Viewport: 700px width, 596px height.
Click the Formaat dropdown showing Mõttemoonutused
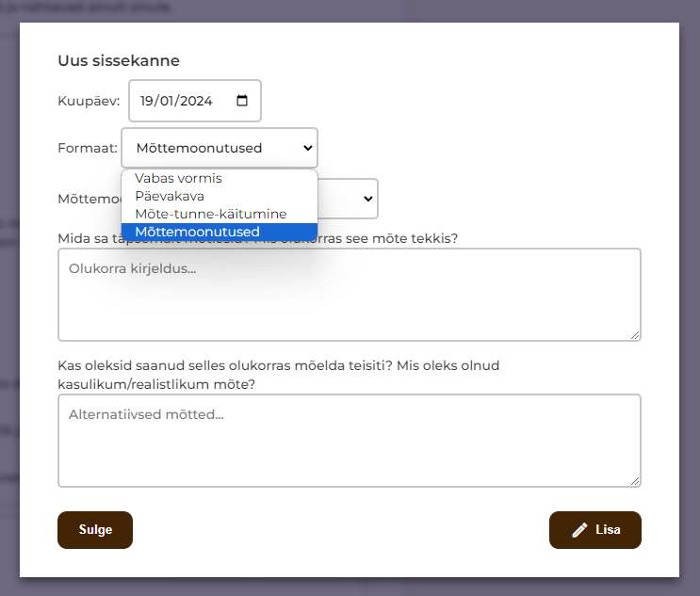pyautogui.click(x=219, y=148)
